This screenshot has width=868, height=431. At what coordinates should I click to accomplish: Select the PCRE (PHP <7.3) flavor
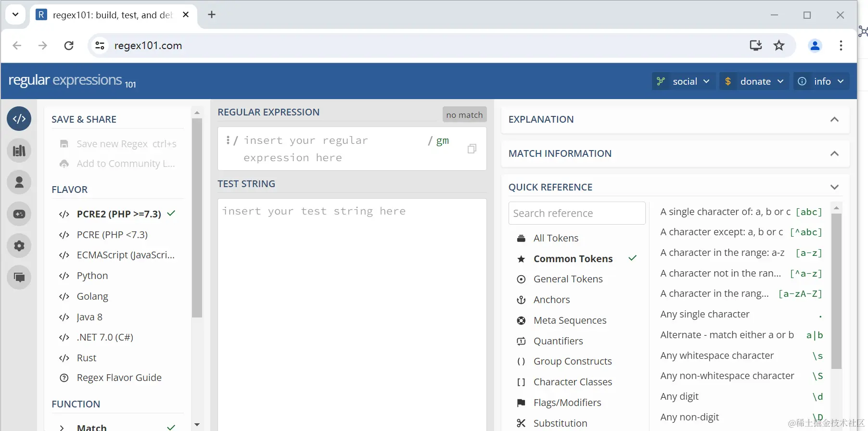117,235
